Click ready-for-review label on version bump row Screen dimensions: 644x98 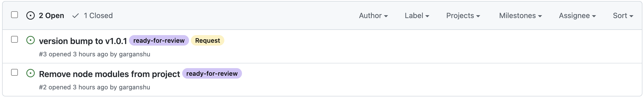tap(159, 40)
